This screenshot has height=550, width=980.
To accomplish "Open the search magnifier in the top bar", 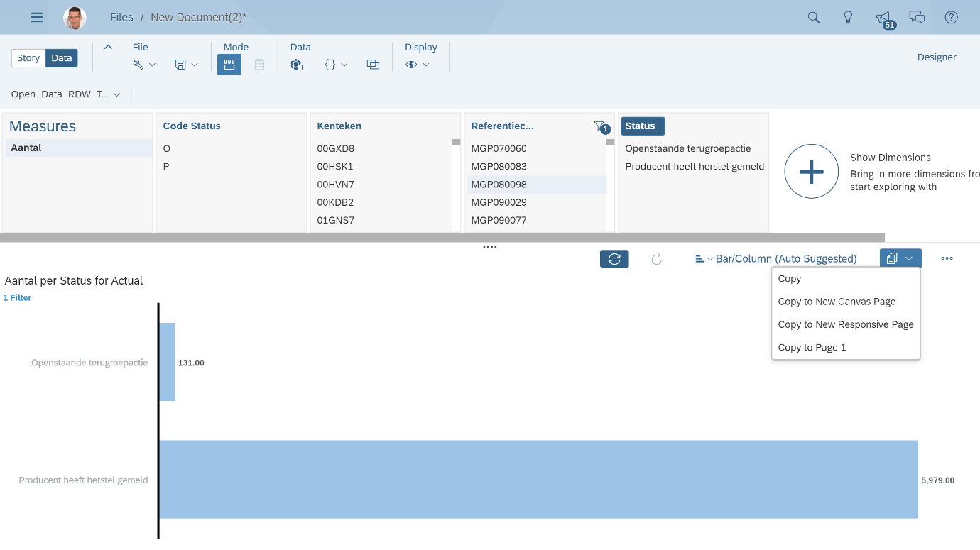I will (813, 16).
